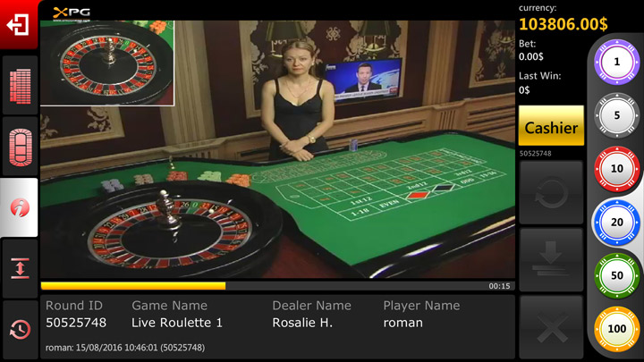
Task: Select the green 50 chip
Action: 616,275
